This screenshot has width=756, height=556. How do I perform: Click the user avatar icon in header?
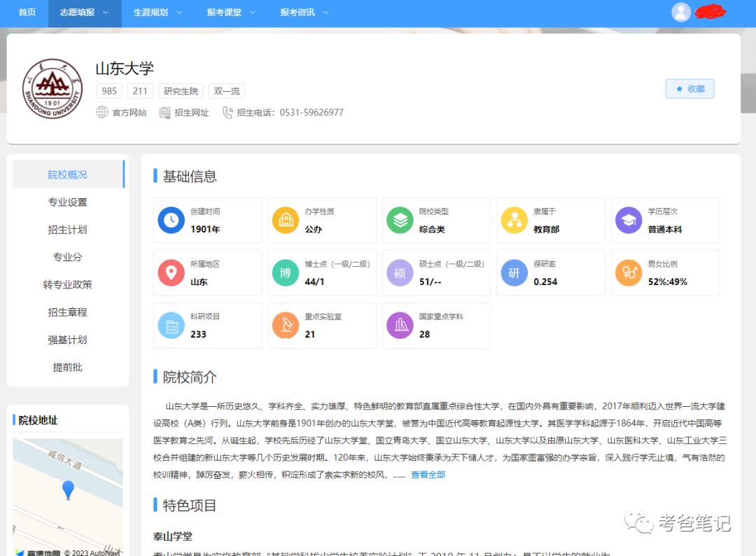[x=681, y=12]
